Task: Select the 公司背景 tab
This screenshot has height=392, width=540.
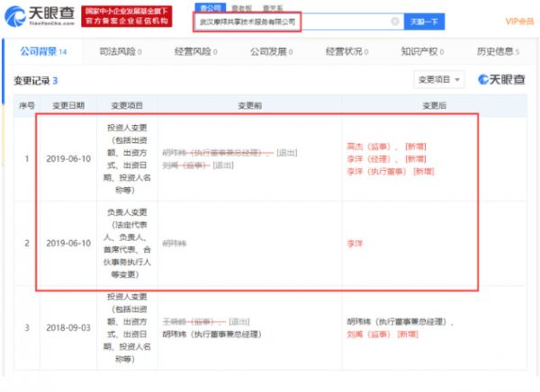Action: click(42, 52)
